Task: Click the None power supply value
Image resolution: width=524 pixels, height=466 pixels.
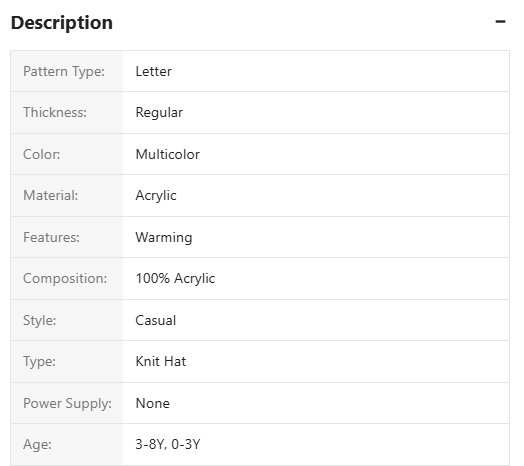Action: (152, 403)
